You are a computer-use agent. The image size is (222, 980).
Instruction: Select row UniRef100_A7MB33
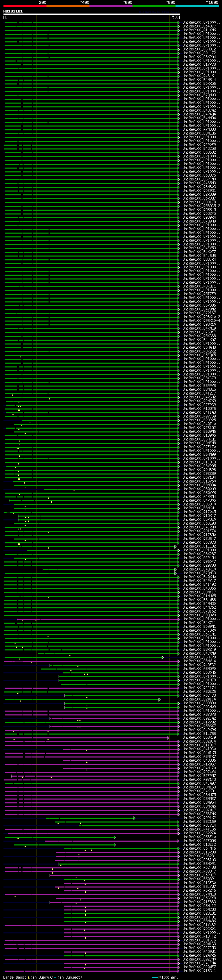[x=199, y=130]
